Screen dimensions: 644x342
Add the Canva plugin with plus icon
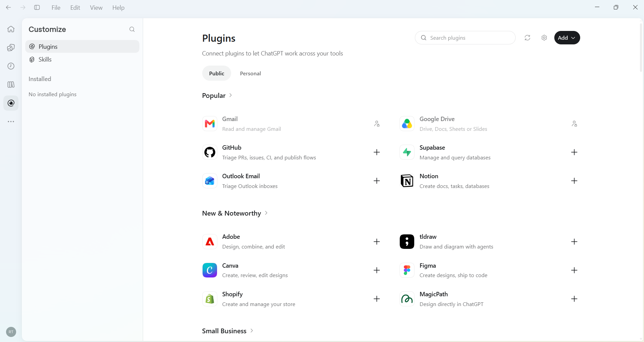point(377,270)
